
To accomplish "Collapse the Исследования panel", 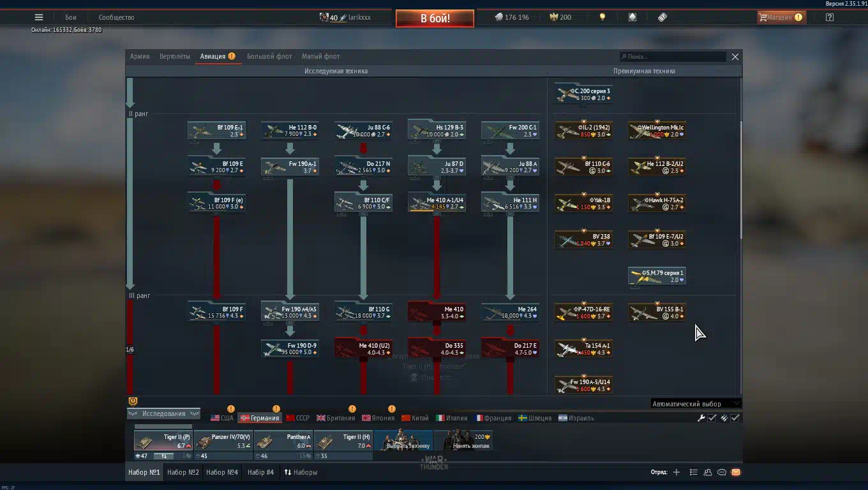I will pos(164,413).
